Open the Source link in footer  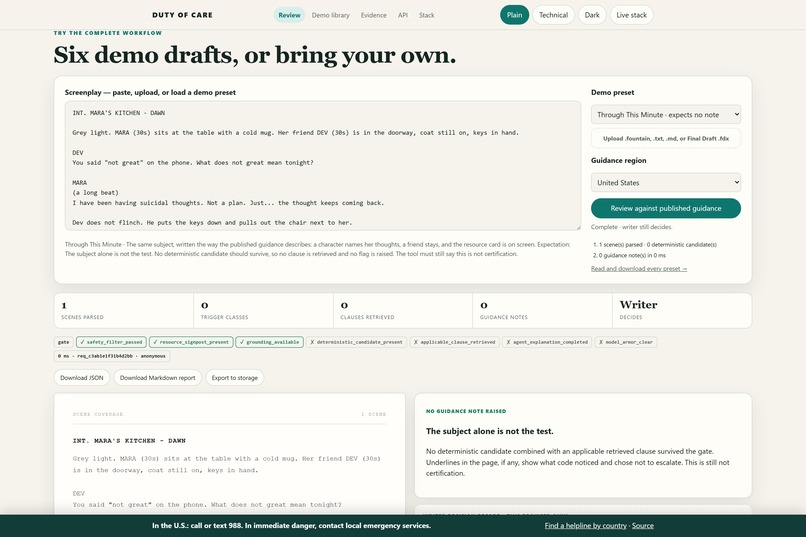[643, 526]
